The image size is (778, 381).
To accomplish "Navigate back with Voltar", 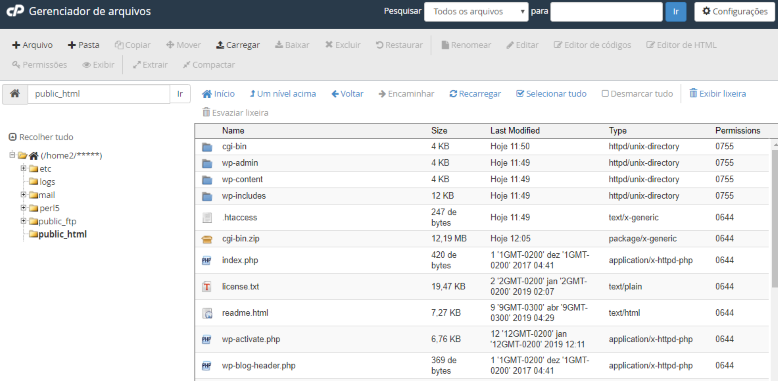I will point(347,94).
